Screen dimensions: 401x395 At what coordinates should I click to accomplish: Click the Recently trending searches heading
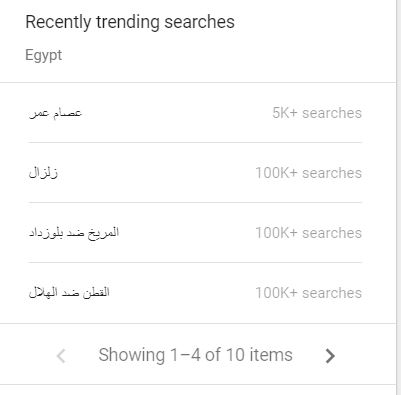(x=130, y=22)
